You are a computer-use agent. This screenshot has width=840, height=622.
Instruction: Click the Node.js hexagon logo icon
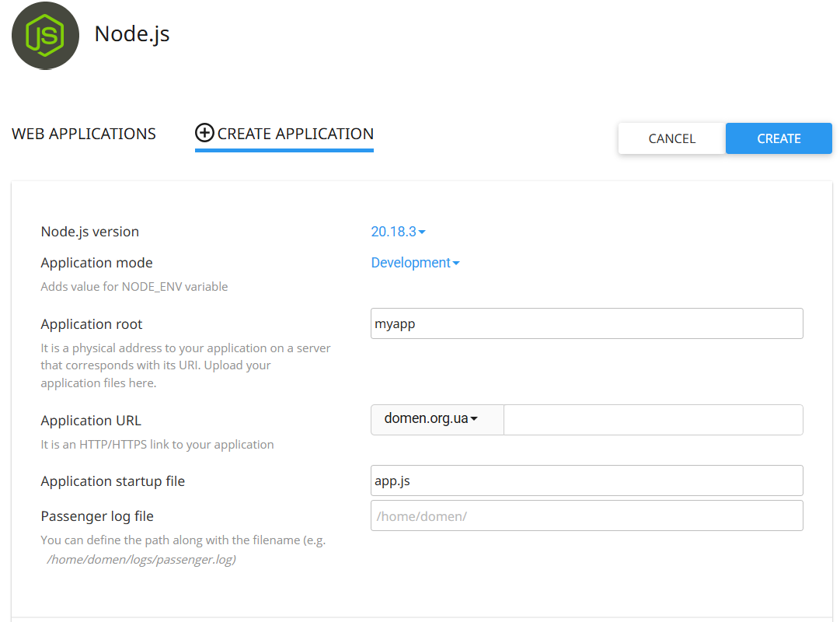coord(46,36)
